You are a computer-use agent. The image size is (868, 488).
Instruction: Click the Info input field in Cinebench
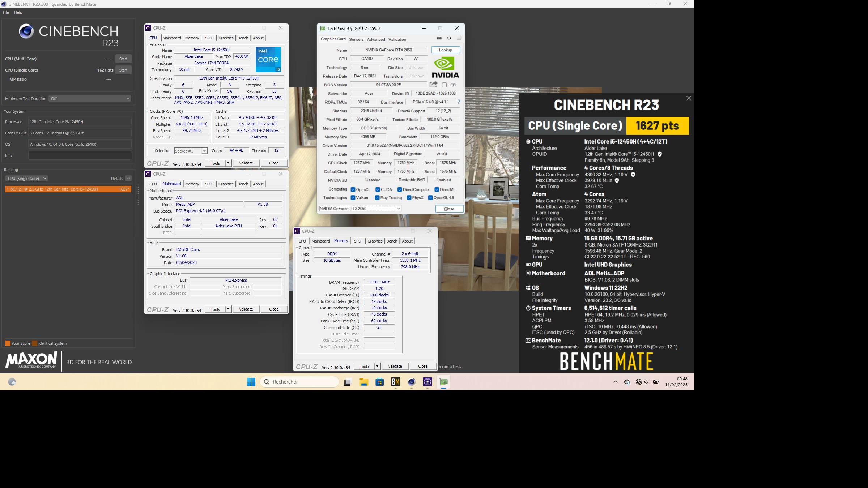coord(80,155)
